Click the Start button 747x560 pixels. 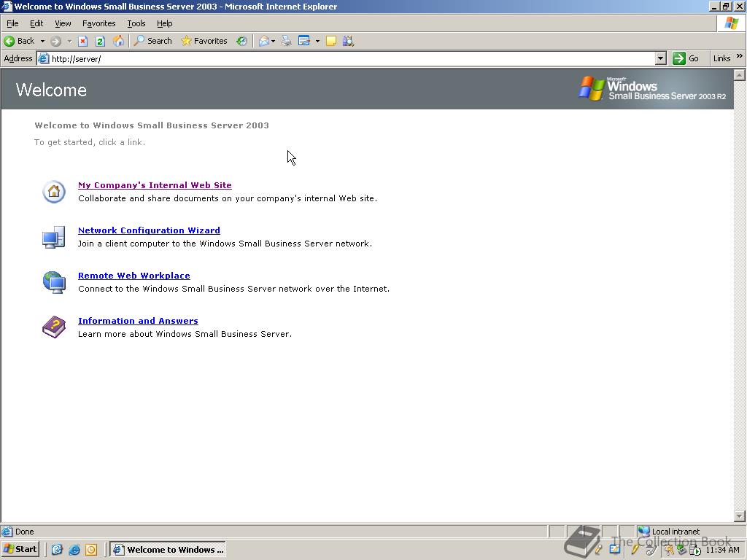coord(20,550)
